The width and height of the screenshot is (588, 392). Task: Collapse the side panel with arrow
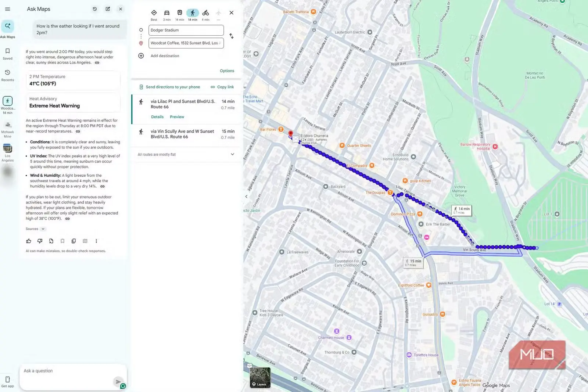(x=246, y=197)
